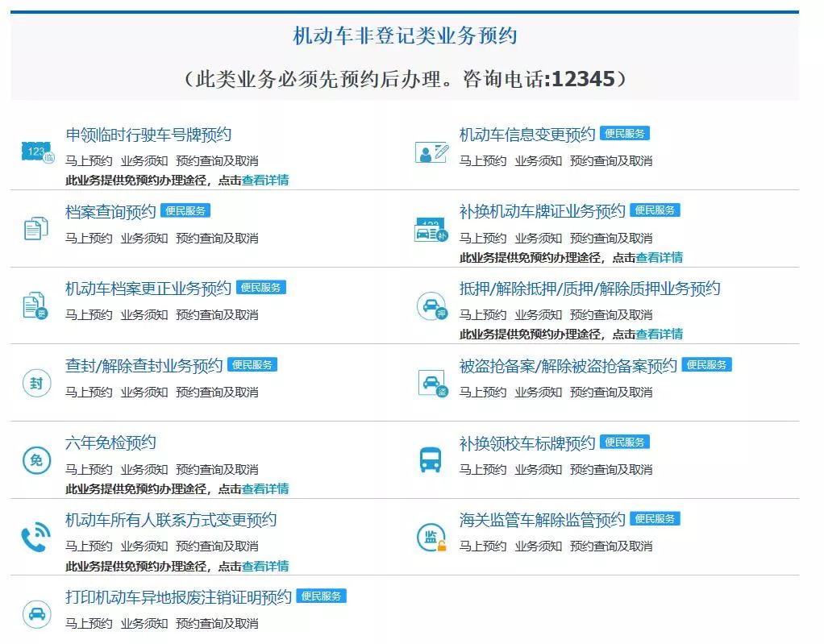
Task: Click the 便民服务 badge beside 海关监管车解除监管预约
Action: click(655, 519)
